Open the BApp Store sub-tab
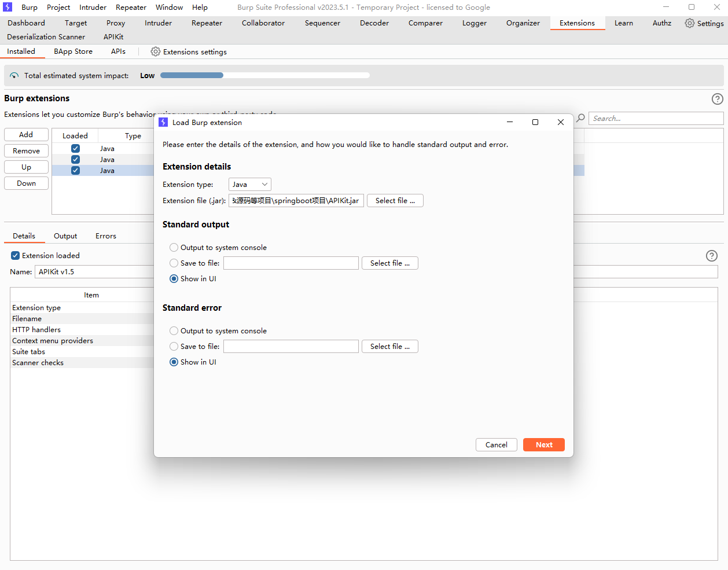This screenshot has height=570, width=728. click(x=73, y=52)
